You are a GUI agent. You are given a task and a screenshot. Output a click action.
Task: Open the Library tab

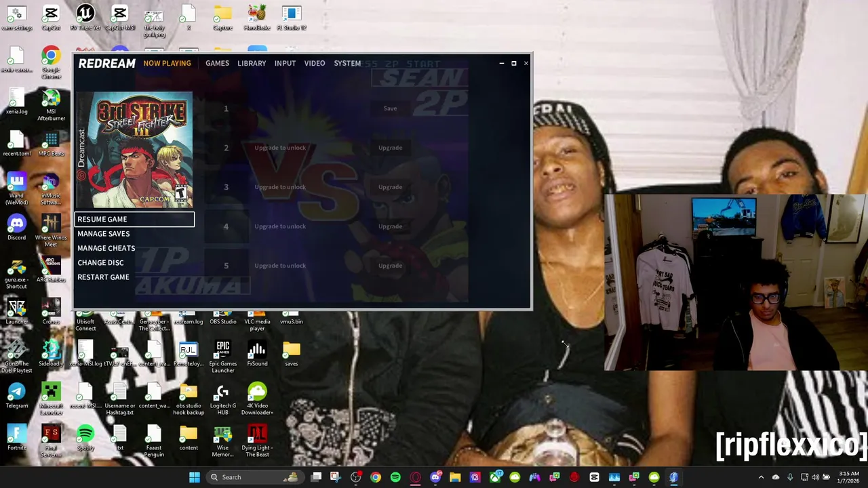pyautogui.click(x=252, y=63)
